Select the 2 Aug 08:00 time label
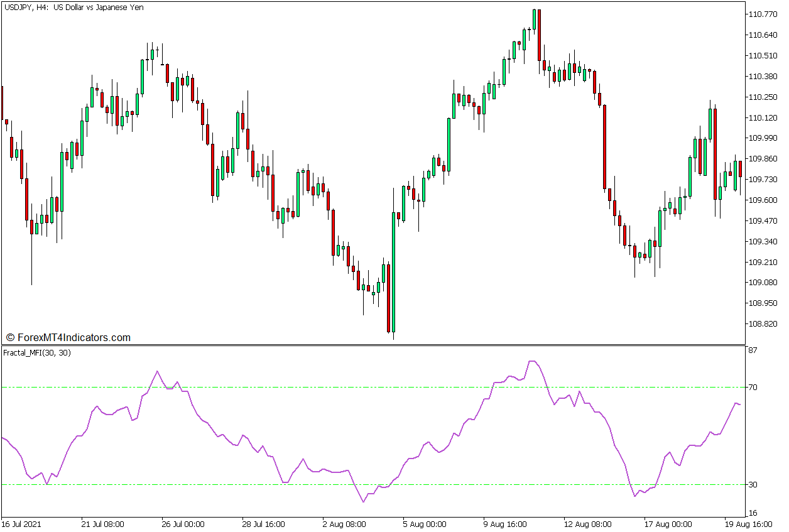The height and width of the screenshot is (532, 789). coord(344,524)
